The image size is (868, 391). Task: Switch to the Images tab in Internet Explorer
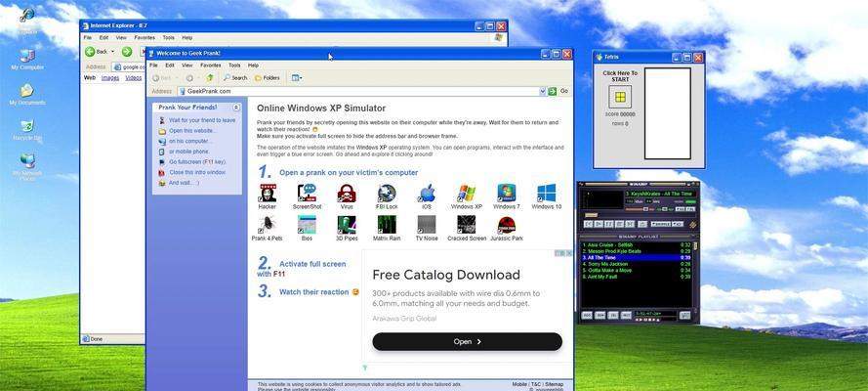[110, 78]
